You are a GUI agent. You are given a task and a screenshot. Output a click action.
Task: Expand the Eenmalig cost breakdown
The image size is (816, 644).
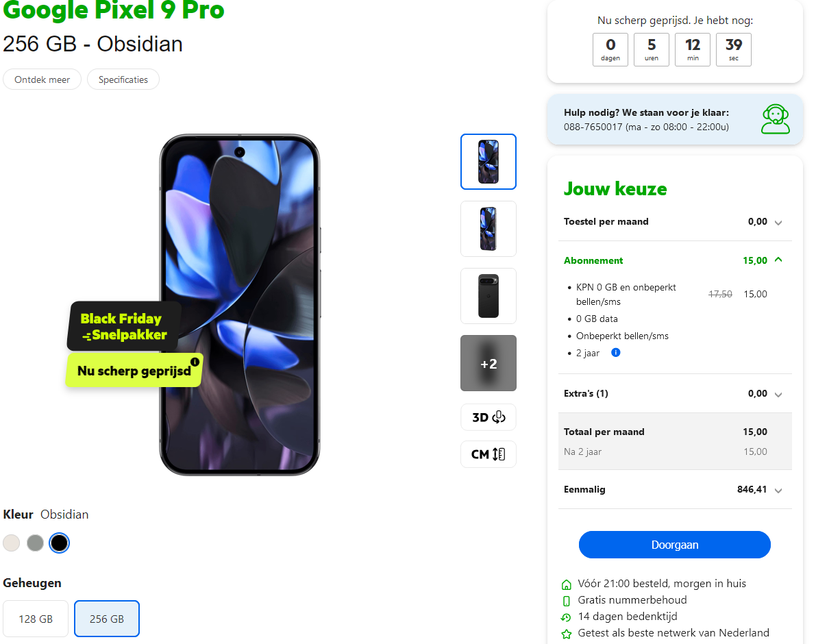[x=674, y=489]
